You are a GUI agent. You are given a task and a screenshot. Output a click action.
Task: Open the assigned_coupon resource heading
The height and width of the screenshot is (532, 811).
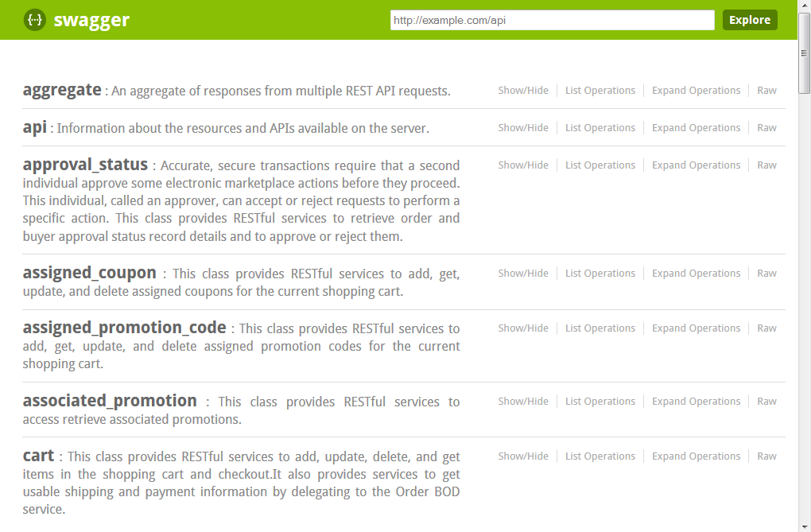pos(89,273)
